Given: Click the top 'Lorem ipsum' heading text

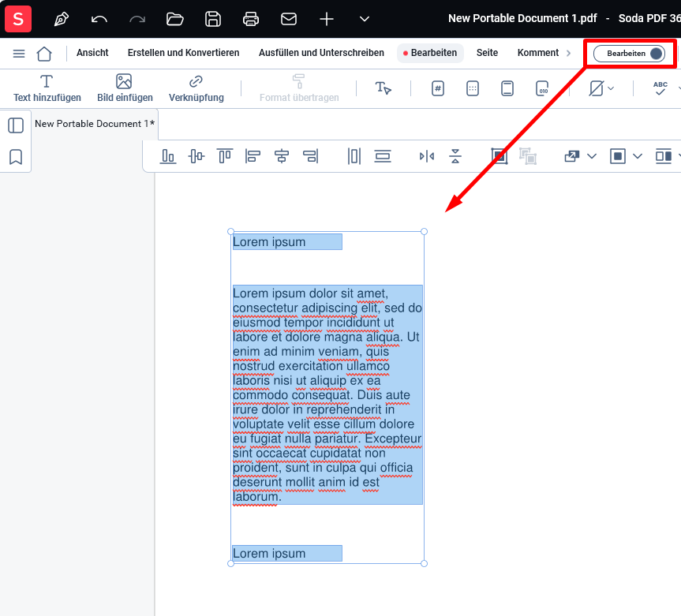Looking at the screenshot, I should point(269,242).
